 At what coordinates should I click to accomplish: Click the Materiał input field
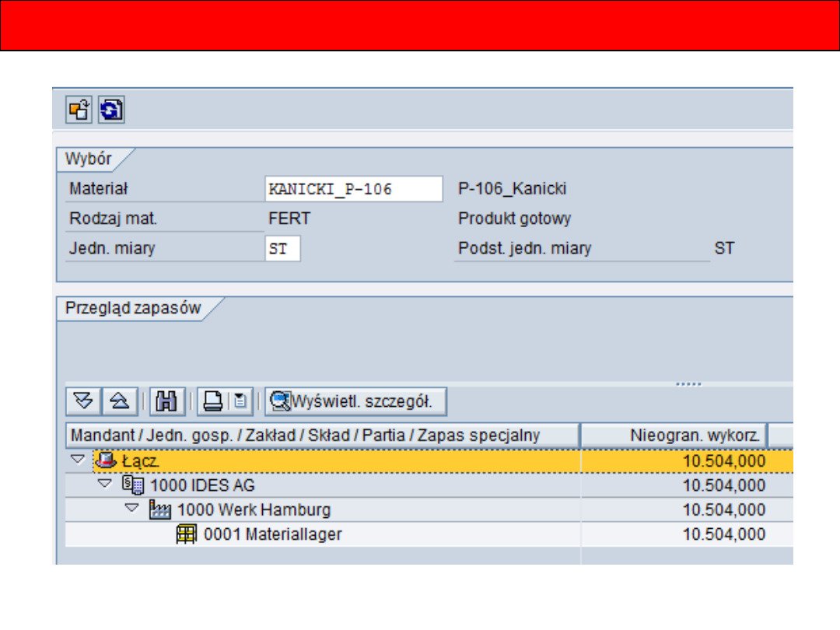[x=354, y=189]
